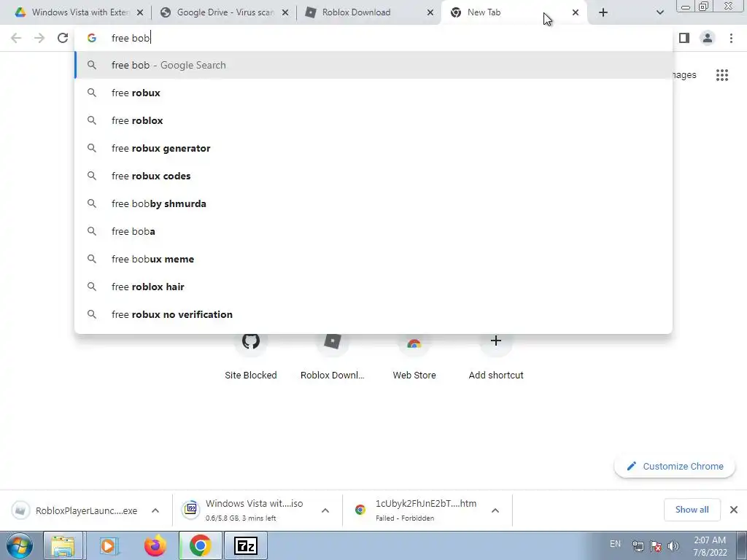Click into the address bar text field
This screenshot has height=560, width=747.
click(371, 38)
